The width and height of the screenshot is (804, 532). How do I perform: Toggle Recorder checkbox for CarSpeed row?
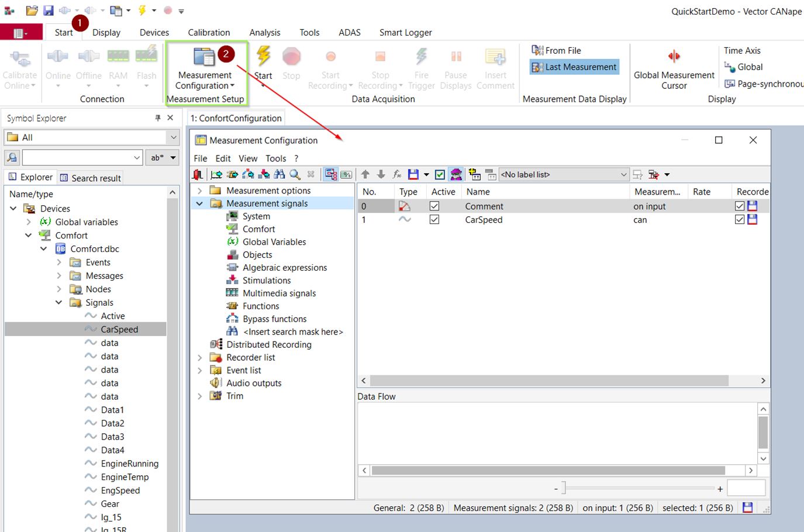coord(740,220)
